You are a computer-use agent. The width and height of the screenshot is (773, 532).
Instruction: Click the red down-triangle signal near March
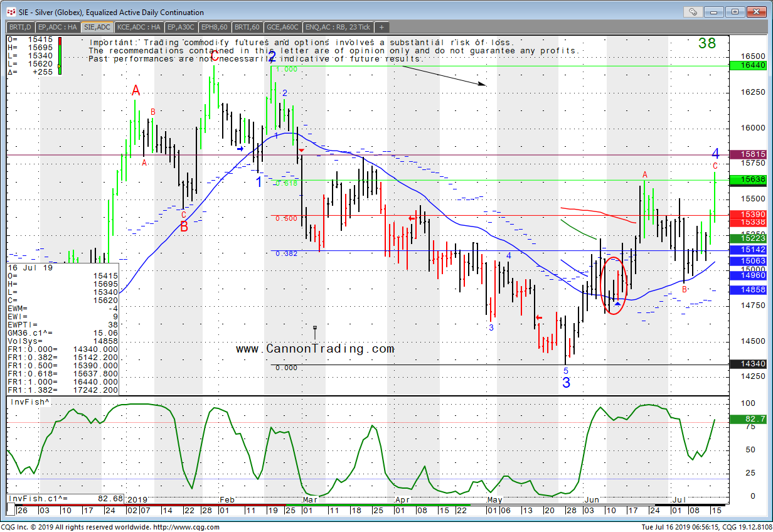tap(302, 151)
